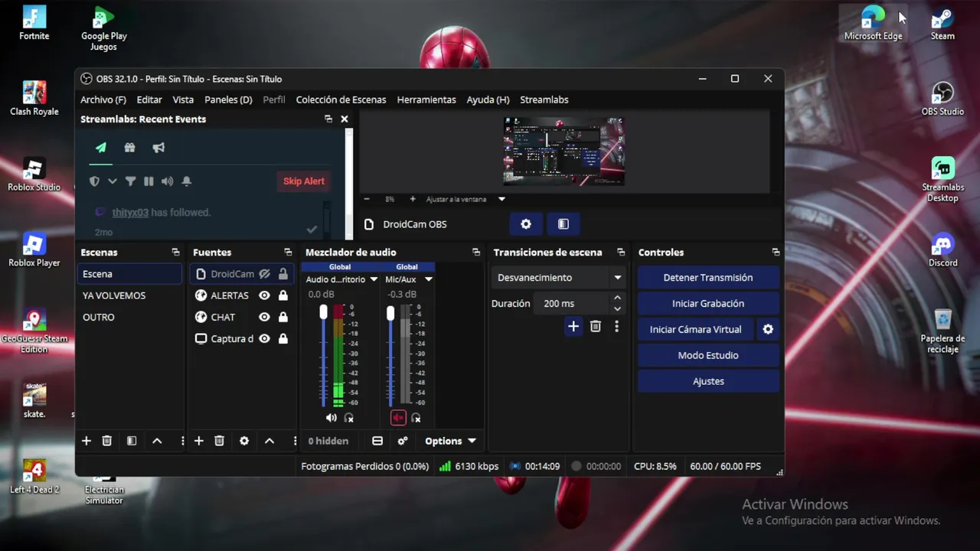Image resolution: width=980 pixels, height=551 pixels.
Task: Zoom out the preview with minus
Action: click(x=367, y=199)
